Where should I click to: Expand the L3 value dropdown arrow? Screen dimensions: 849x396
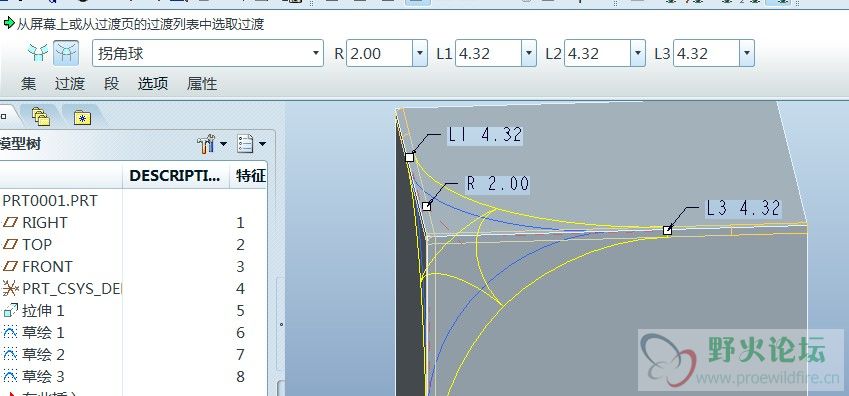tap(747, 53)
